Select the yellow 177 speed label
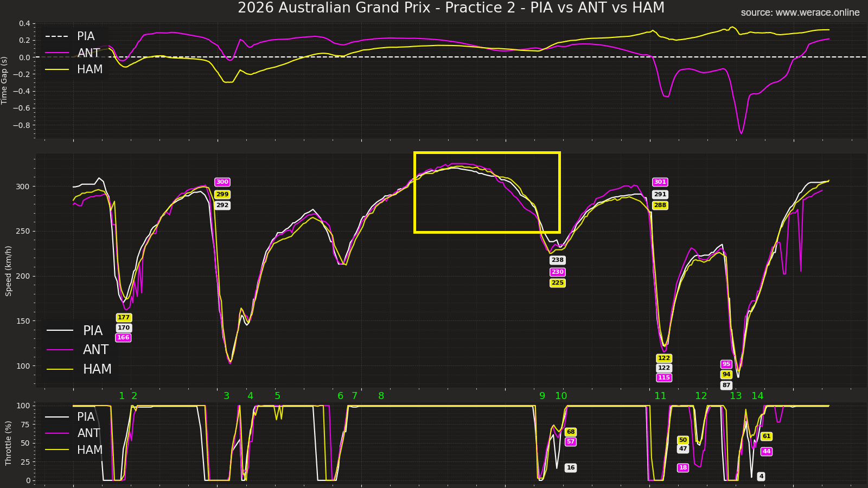This screenshot has height=488, width=868. pyautogui.click(x=123, y=317)
